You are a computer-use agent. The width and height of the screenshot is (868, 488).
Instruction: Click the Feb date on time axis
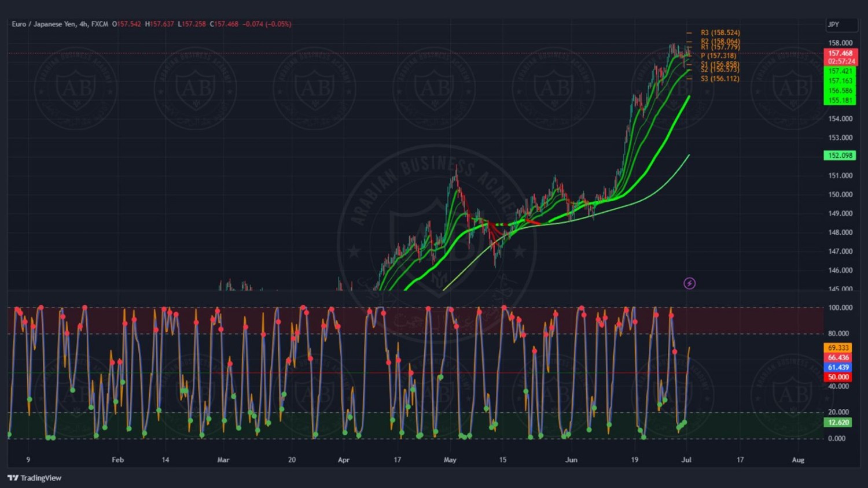(x=117, y=460)
